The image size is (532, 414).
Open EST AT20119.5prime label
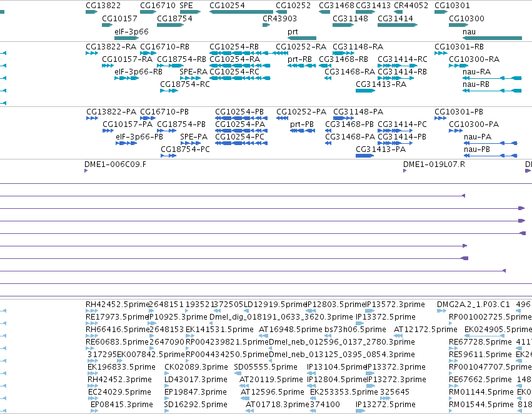[271, 380]
